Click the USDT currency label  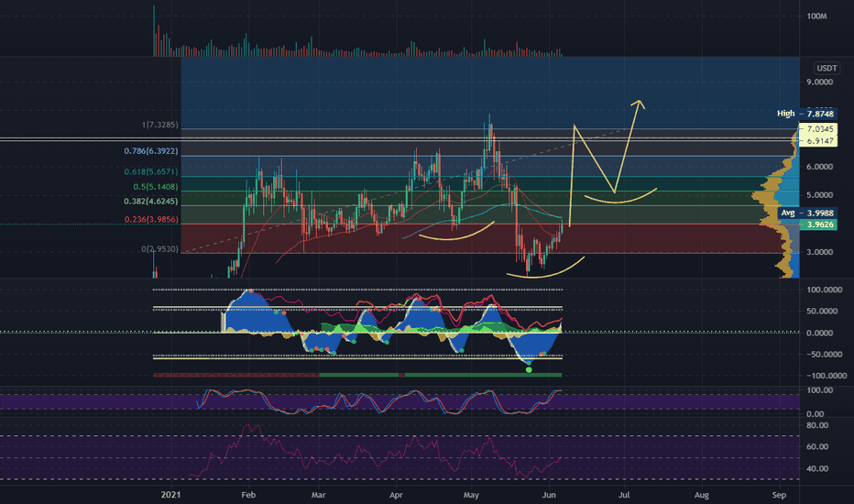[827, 68]
